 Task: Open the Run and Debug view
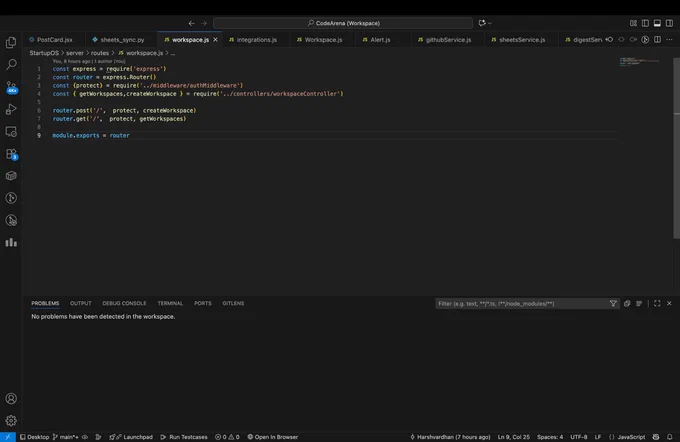tap(11, 109)
